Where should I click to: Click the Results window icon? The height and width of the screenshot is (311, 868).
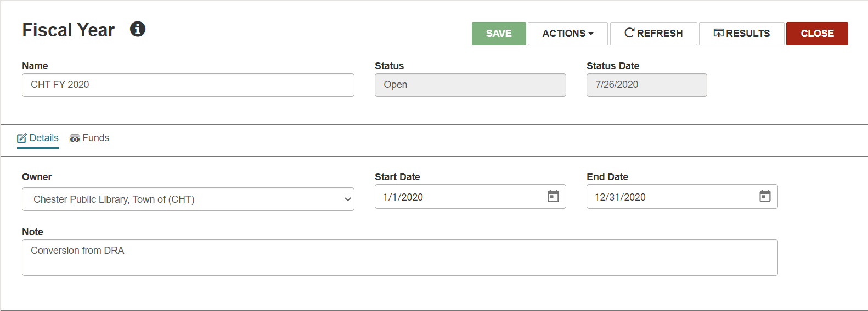coord(718,33)
